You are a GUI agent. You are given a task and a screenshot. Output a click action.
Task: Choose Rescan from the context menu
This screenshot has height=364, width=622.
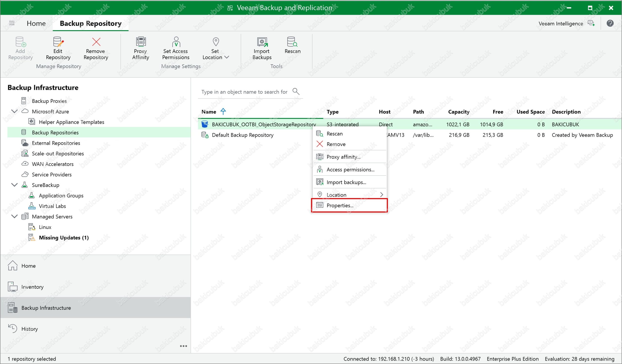349,134
